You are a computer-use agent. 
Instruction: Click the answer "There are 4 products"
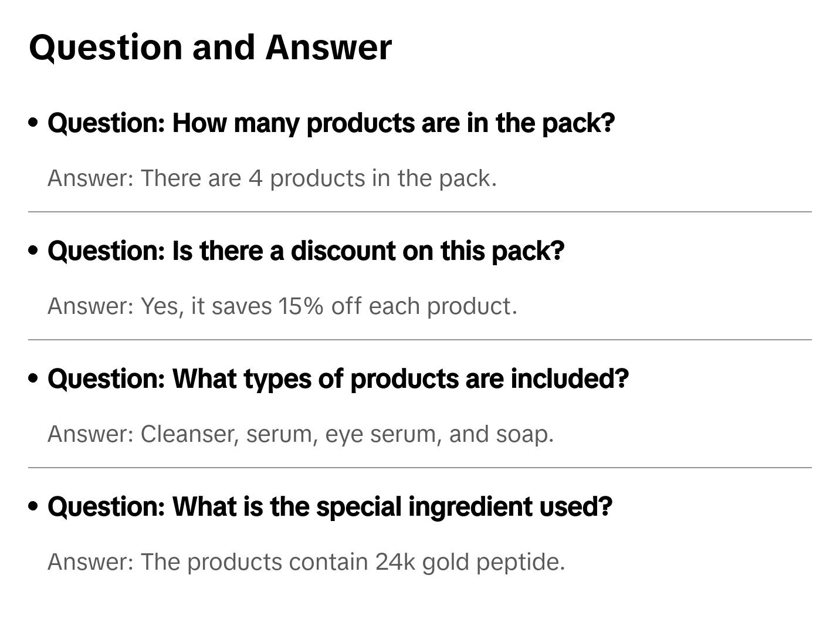click(272, 178)
